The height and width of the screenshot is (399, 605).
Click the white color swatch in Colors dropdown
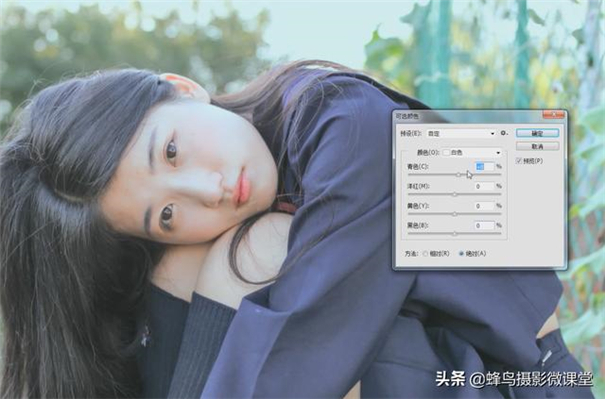pyautogui.click(x=446, y=153)
